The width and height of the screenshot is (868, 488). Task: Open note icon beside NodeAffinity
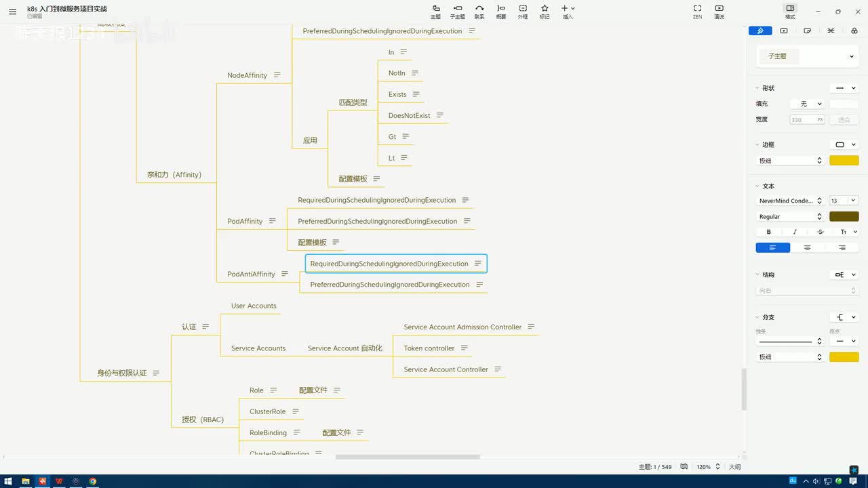pyautogui.click(x=277, y=75)
